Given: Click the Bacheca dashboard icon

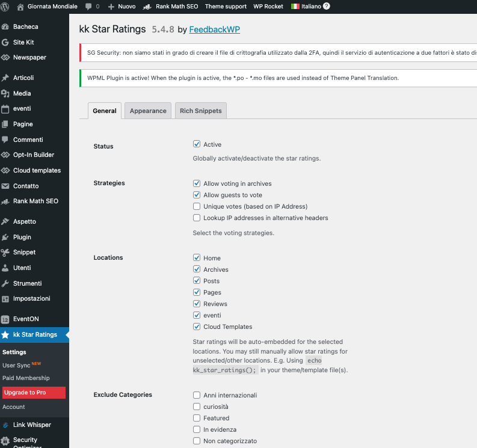Looking at the screenshot, I should 5,27.
